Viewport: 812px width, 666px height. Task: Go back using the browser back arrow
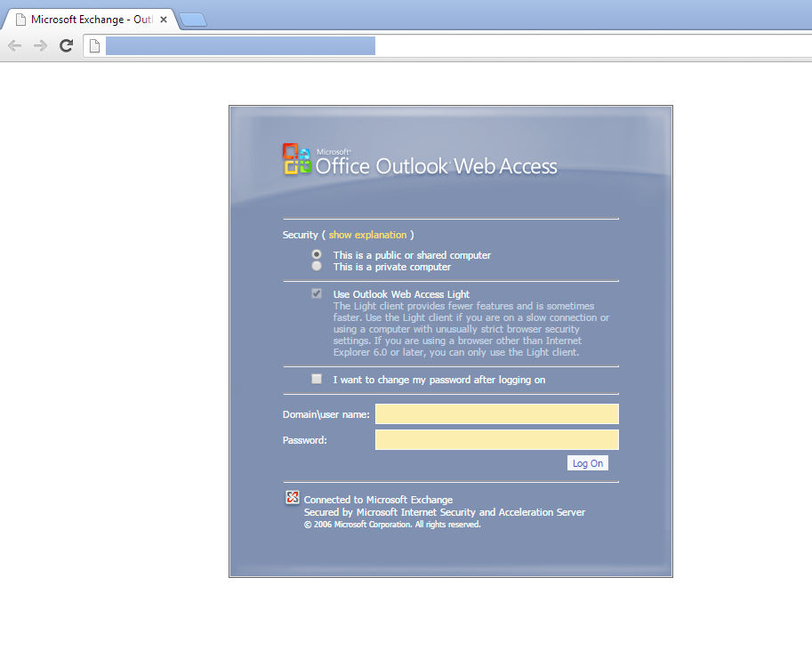click(x=15, y=45)
